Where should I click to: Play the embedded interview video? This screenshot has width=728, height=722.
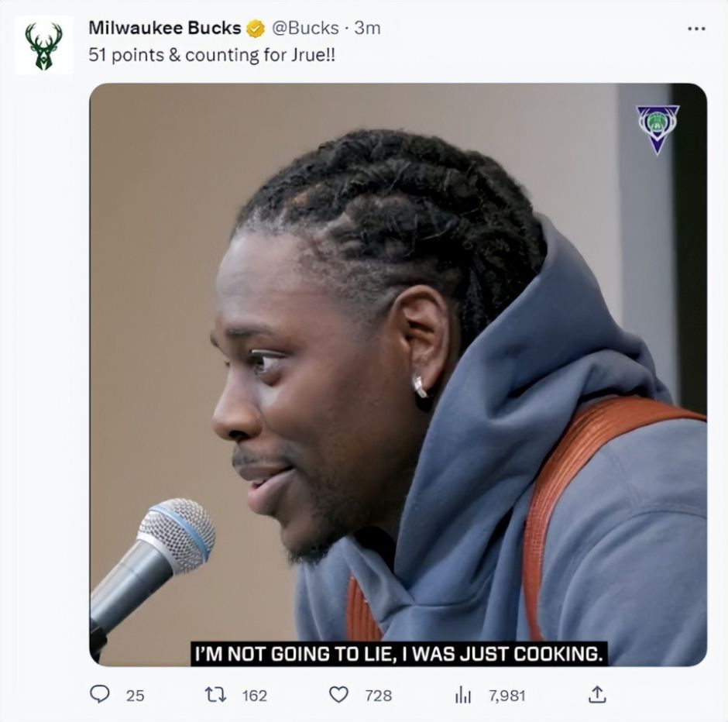pyautogui.click(x=398, y=374)
